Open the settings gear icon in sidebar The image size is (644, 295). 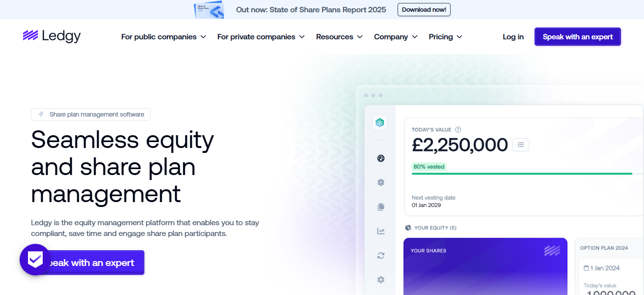pyautogui.click(x=380, y=280)
